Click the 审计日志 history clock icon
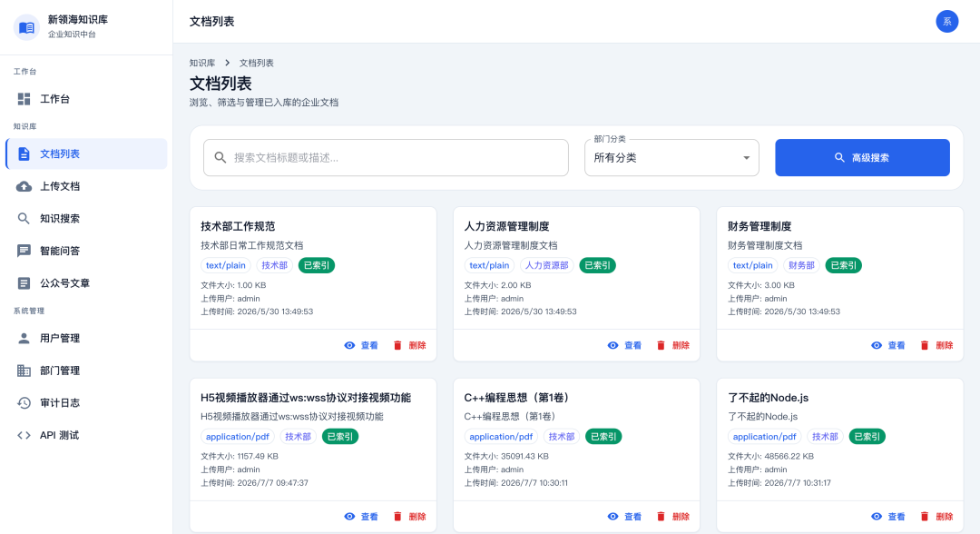This screenshot has height=534, width=980. (24, 402)
